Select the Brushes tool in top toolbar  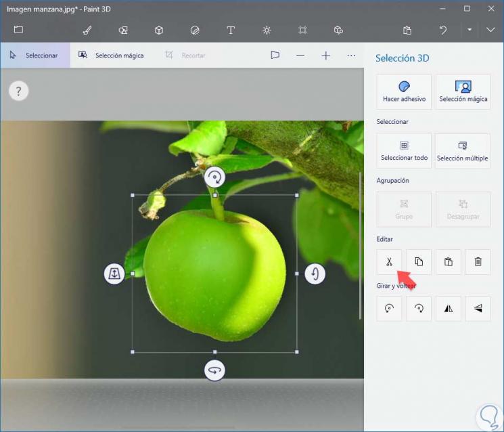[x=87, y=30]
